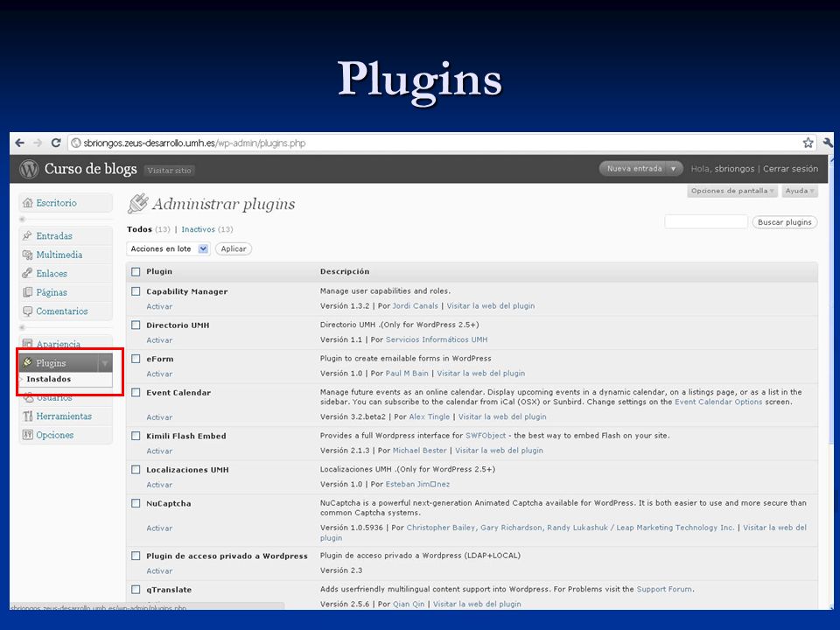Check the Event Calendar checkbox

[x=136, y=393]
